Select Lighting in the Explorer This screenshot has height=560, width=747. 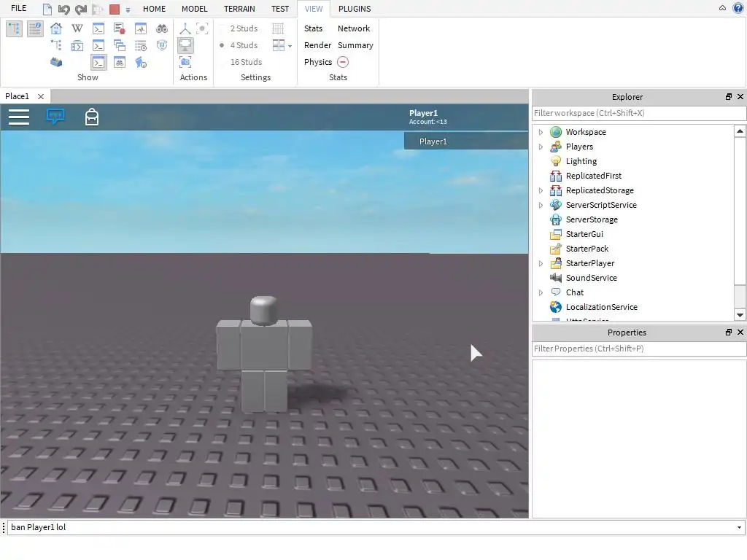click(581, 161)
